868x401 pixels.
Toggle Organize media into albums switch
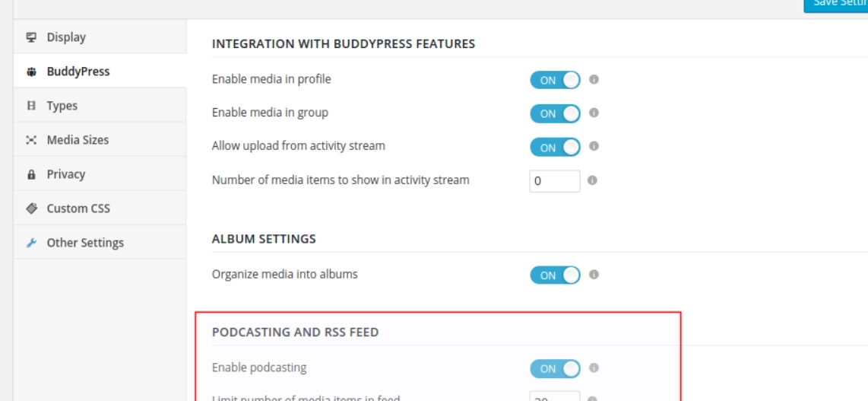click(555, 275)
